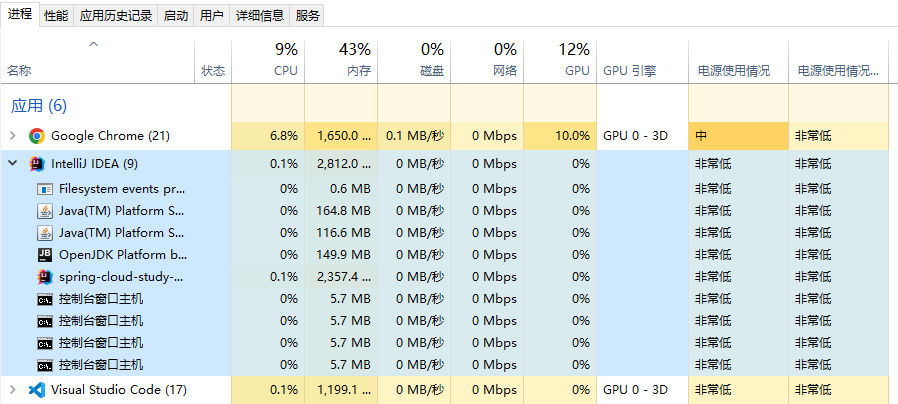Click the Google Chrome icon in the process list

(37, 136)
